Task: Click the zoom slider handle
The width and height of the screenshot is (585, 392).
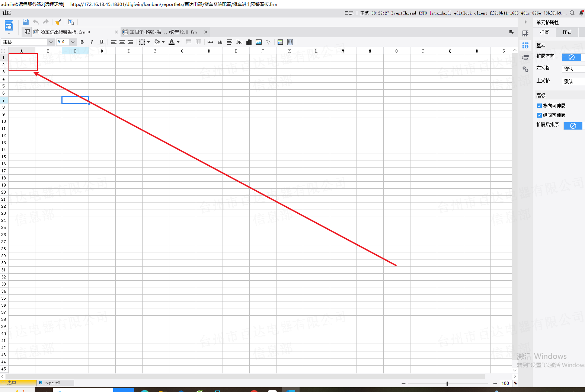Action: pyautogui.click(x=447, y=383)
